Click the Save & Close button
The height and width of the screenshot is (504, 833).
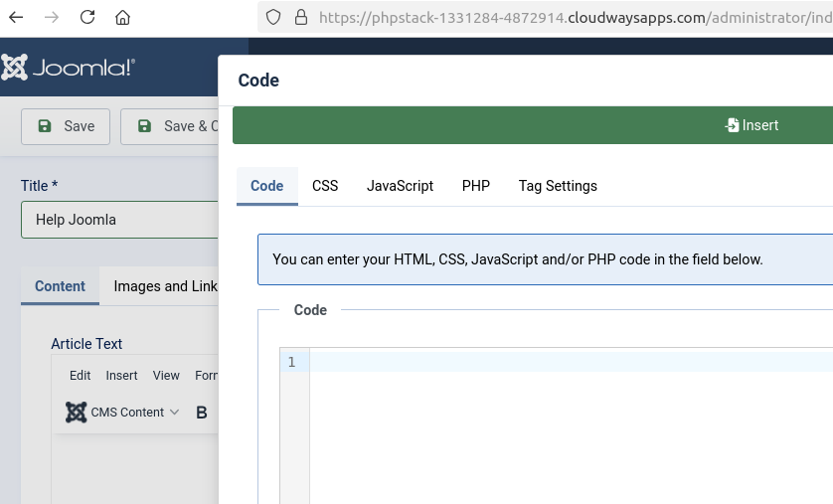pos(169,126)
